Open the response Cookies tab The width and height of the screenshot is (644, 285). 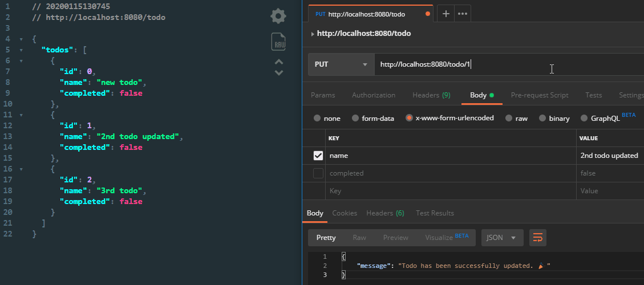coord(345,213)
